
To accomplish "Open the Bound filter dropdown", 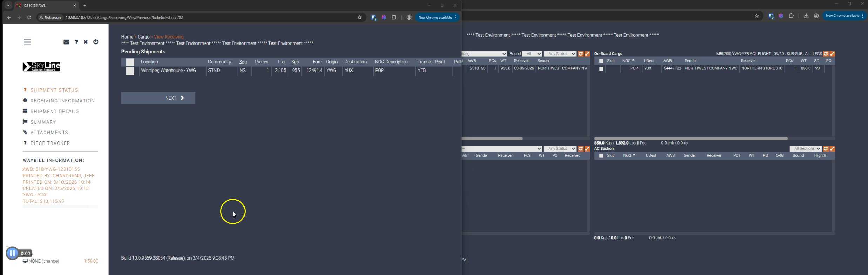I will coord(532,54).
